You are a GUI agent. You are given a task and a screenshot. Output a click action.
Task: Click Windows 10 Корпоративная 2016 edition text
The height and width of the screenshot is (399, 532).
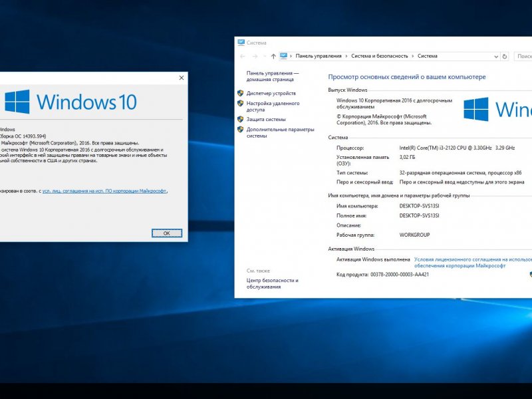point(394,104)
